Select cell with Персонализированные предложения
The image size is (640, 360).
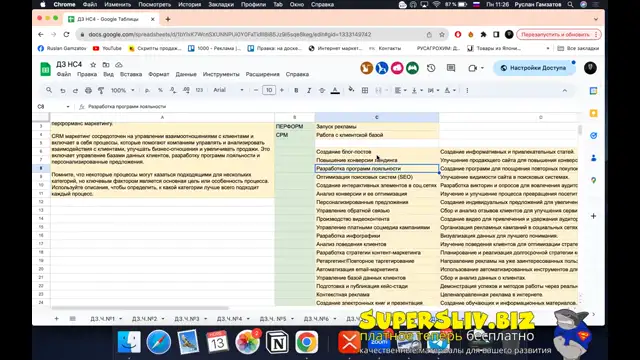(x=377, y=202)
